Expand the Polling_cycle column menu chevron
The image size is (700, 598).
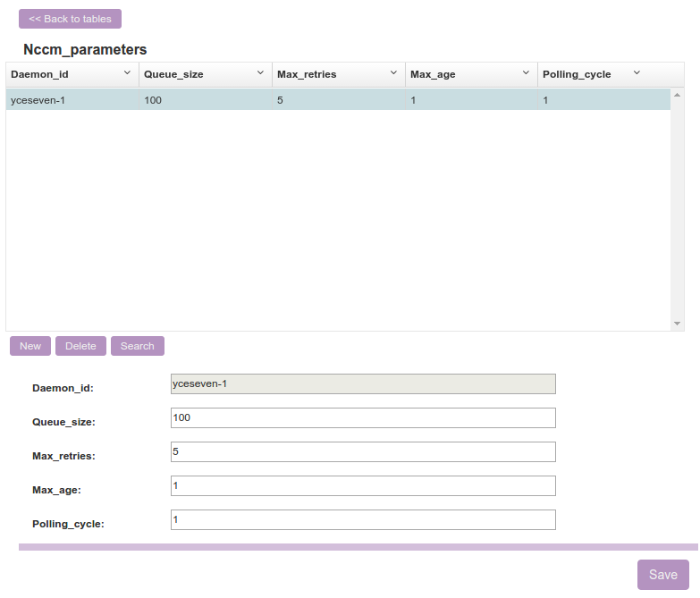(637, 73)
